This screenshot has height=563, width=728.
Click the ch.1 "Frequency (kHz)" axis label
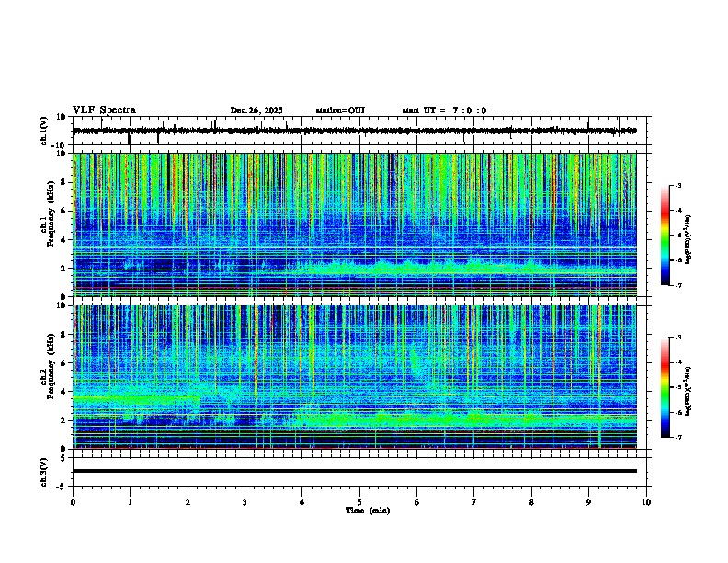51,213
